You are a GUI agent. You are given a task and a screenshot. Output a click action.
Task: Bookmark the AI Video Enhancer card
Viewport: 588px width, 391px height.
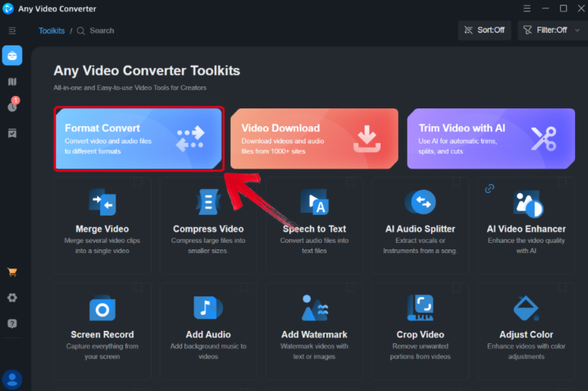point(562,182)
